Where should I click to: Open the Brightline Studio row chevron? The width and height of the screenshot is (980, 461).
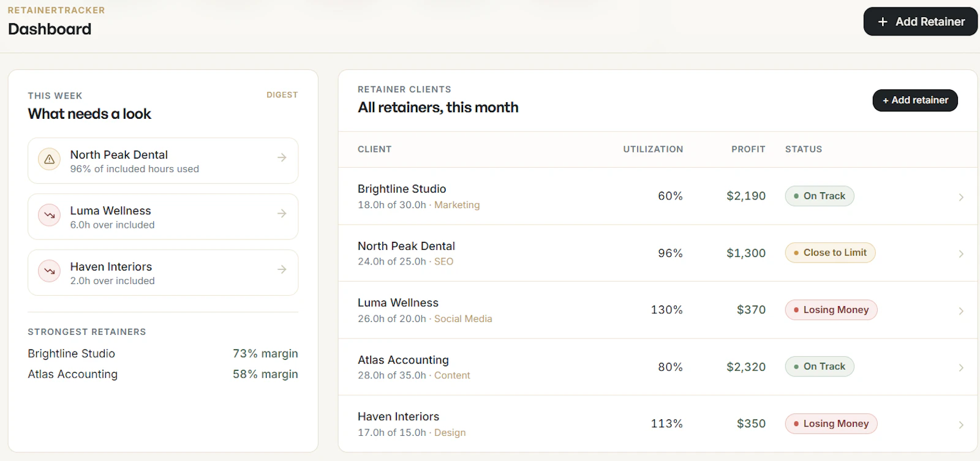(961, 197)
